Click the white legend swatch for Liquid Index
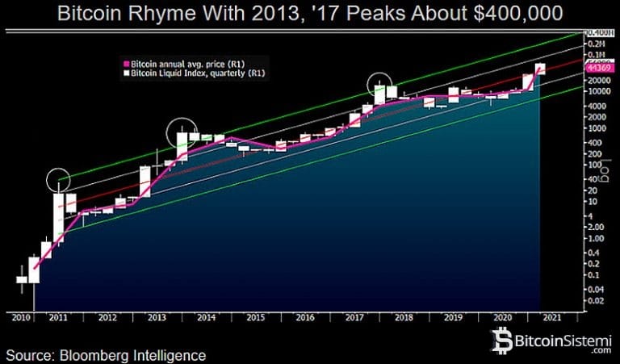620x364 pixels. pyautogui.click(x=124, y=73)
